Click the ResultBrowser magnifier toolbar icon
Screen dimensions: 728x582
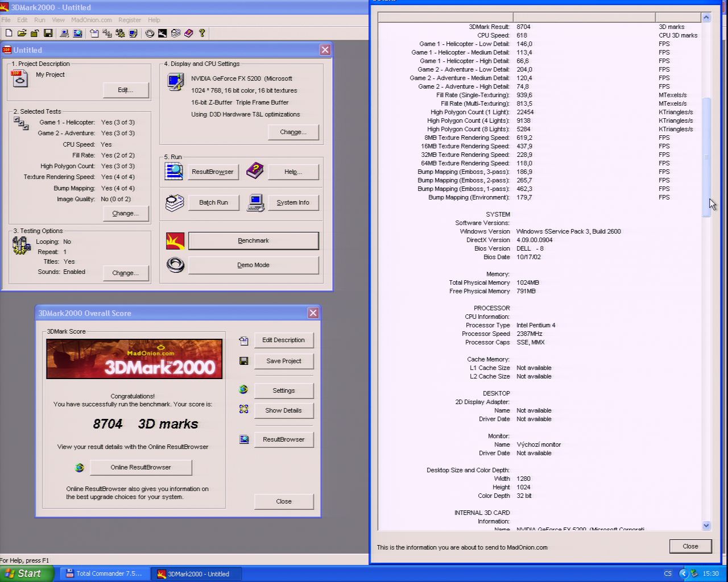(77, 34)
